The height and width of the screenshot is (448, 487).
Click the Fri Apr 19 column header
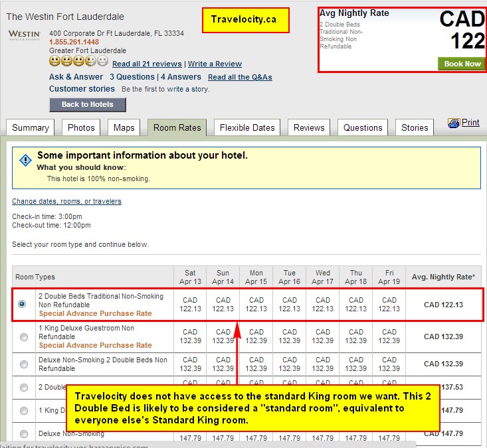389,277
